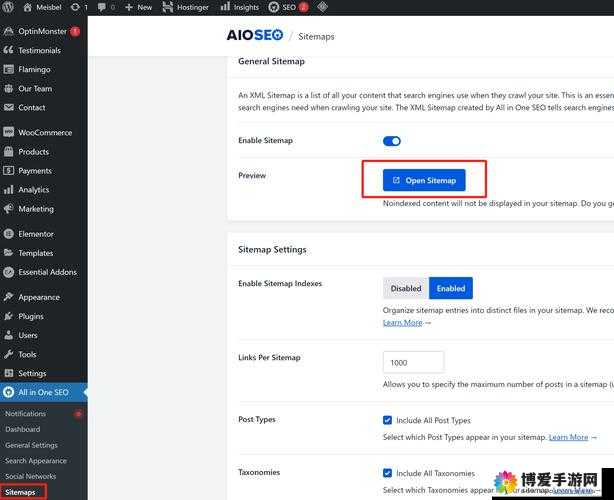Open the Elementor sidebar icon
This screenshot has width=614, height=500.
click(x=8, y=234)
